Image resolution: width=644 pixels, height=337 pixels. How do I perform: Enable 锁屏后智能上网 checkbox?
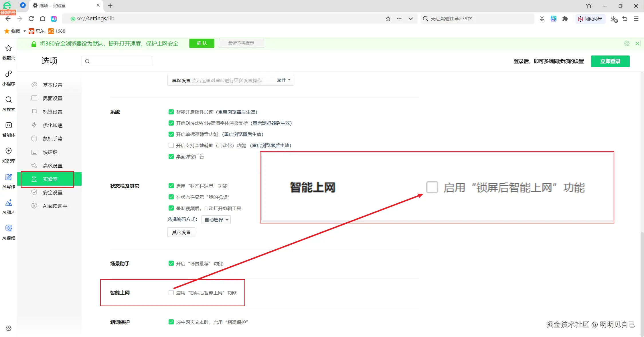(x=171, y=293)
